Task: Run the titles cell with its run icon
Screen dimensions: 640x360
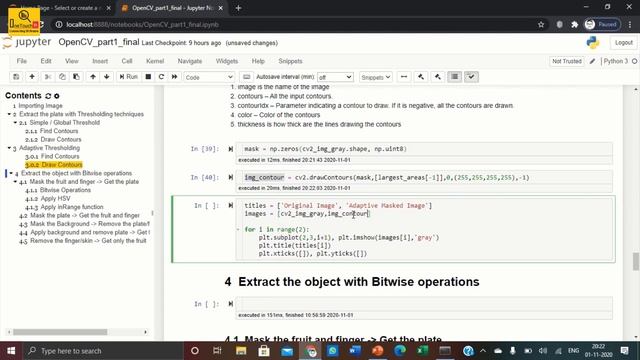Action: [231, 205]
